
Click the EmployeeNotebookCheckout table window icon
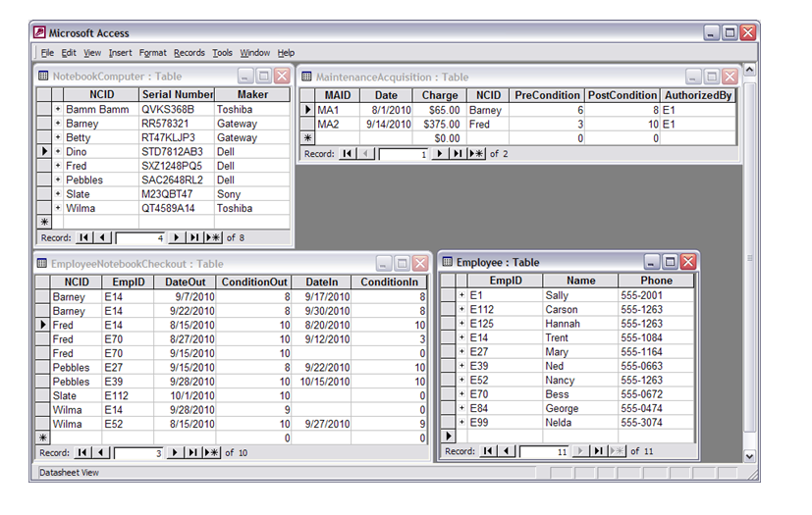coord(42,264)
